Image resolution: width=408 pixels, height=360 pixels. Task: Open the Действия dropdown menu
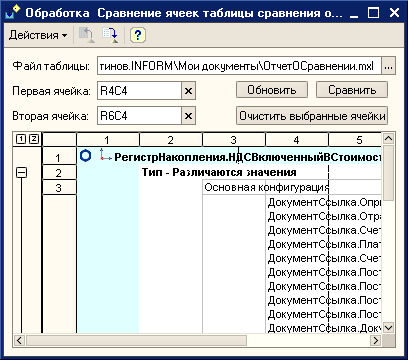click(x=38, y=35)
